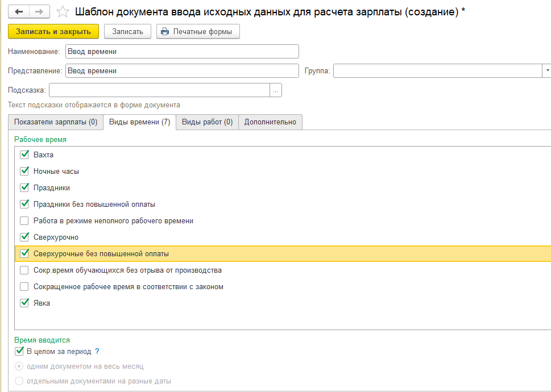
Task: Open the Подсказка ellipsis editor button
Action: 276,90
